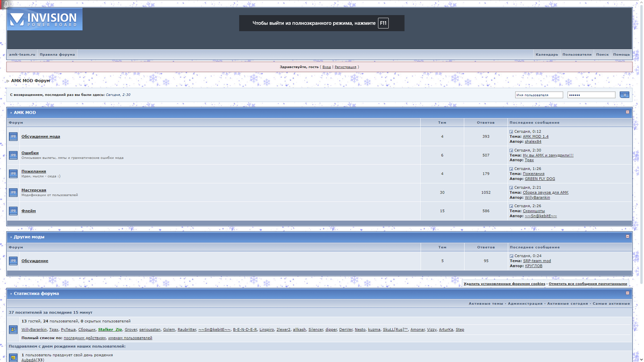
Task: Click the Регистрация link
Action: click(x=345, y=67)
